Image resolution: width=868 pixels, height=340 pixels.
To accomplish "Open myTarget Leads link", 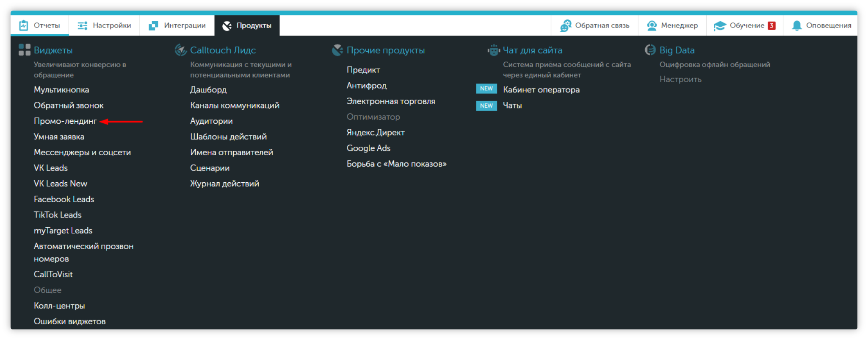I will (63, 231).
